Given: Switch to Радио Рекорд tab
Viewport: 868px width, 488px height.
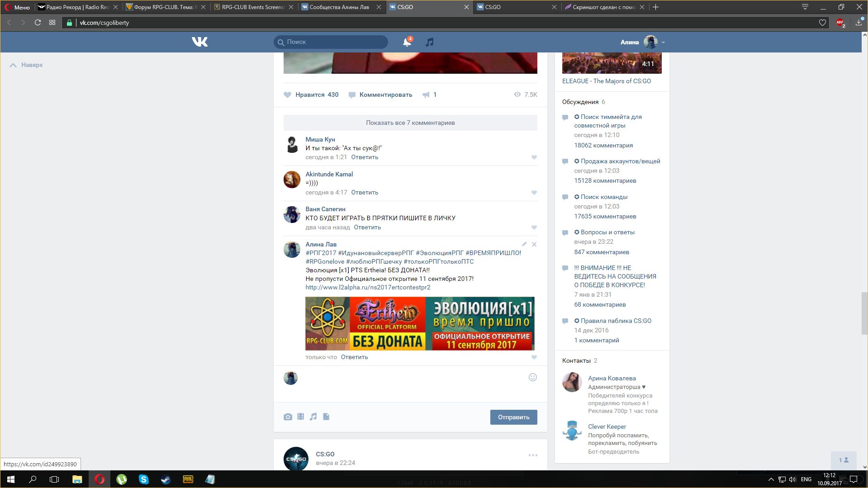Looking at the screenshot, I should (78, 7).
